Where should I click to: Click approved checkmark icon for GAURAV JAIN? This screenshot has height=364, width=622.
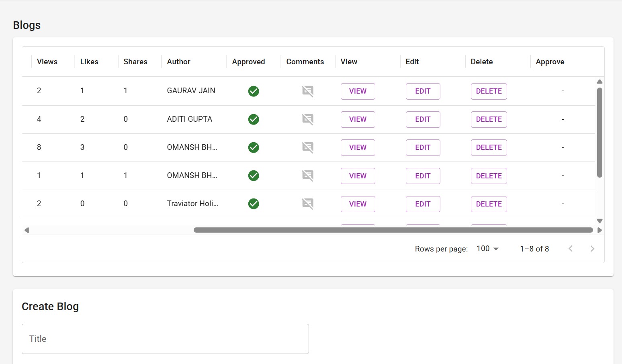pyautogui.click(x=254, y=91)
